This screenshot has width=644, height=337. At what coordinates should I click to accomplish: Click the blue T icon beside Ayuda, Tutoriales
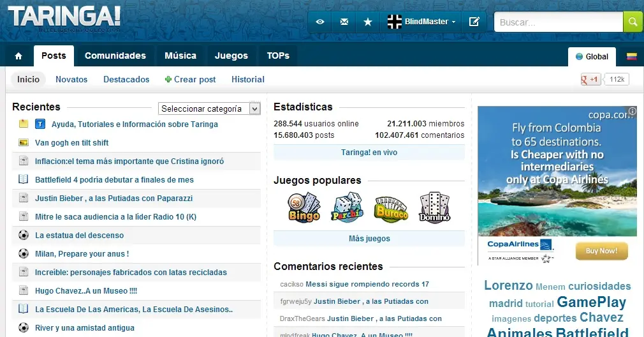pos(40,124)
